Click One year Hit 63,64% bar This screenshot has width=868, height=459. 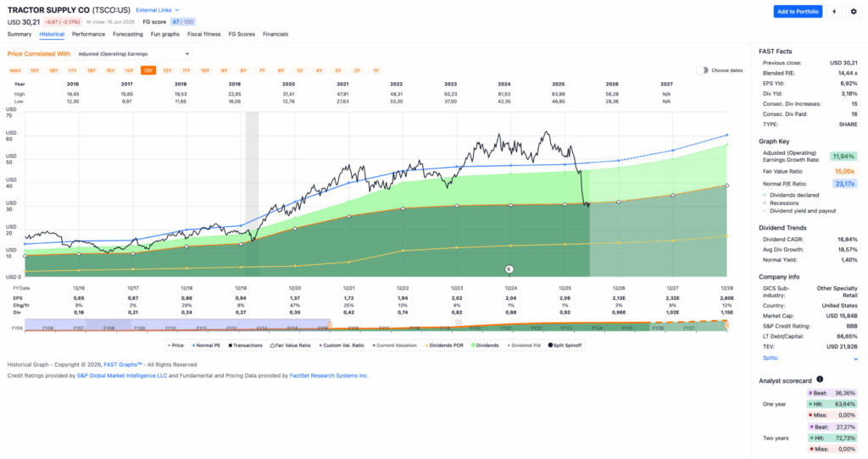tap(832, 404)
